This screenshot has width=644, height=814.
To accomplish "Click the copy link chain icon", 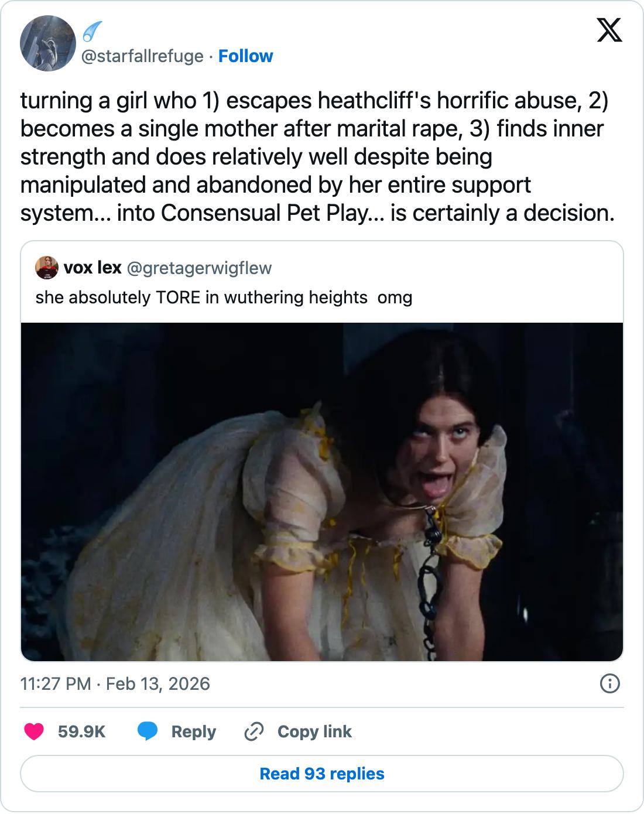I will pyautogui.click(x=254, y=731).
